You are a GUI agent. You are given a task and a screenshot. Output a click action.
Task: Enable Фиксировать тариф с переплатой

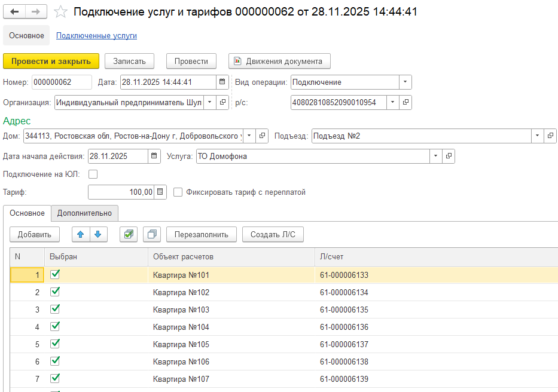coord(178,192)
